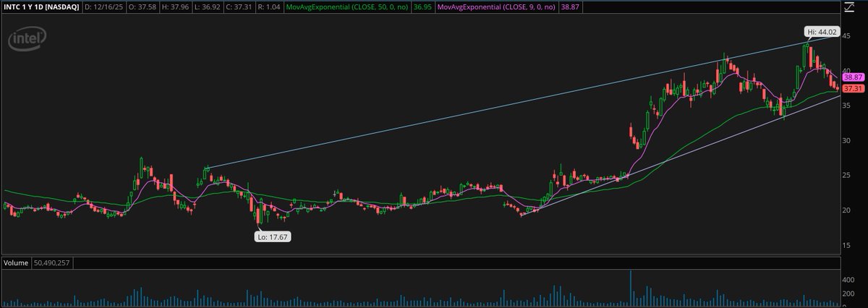Click the Volume study label
Viewport: 868px width, 308px height.
point(17,265)
